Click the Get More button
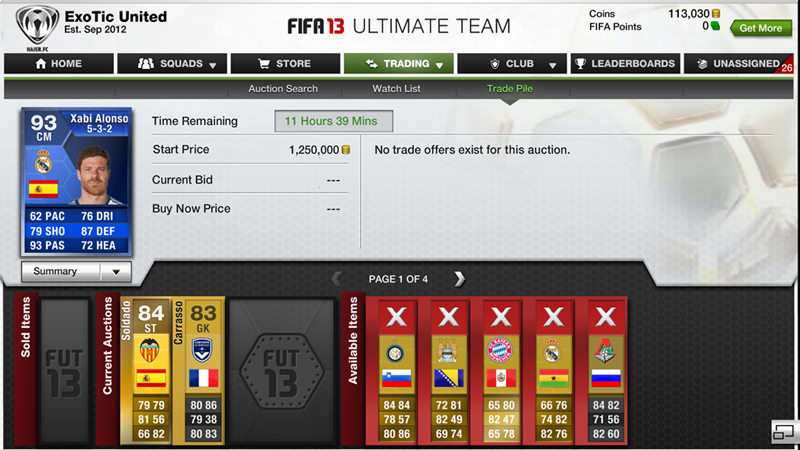800x450 pixels. (761, 28)
